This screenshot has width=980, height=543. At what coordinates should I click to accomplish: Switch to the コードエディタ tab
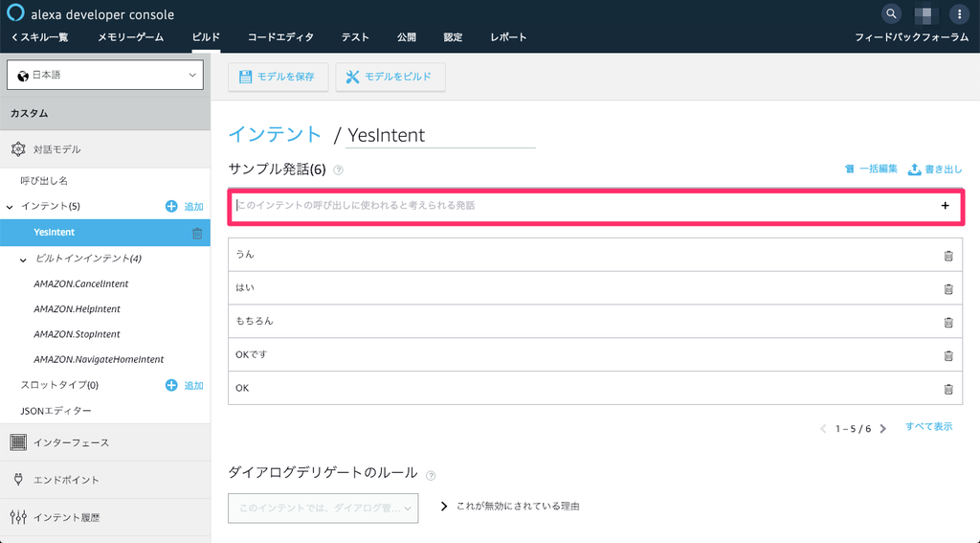[280, 37]
